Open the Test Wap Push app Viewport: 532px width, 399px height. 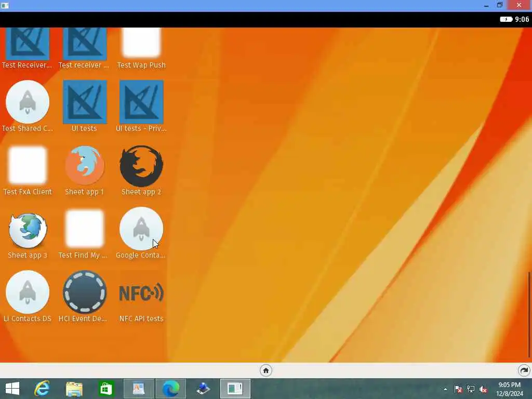coord(141,44)
